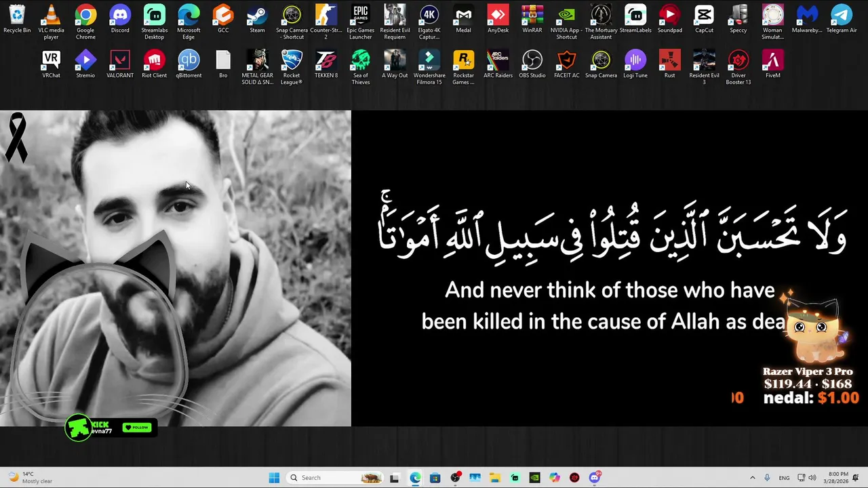Viewport: 868px width, 488px height.
Task: Open Microsoft Edge desktop icon
Action: pos(189,22)
